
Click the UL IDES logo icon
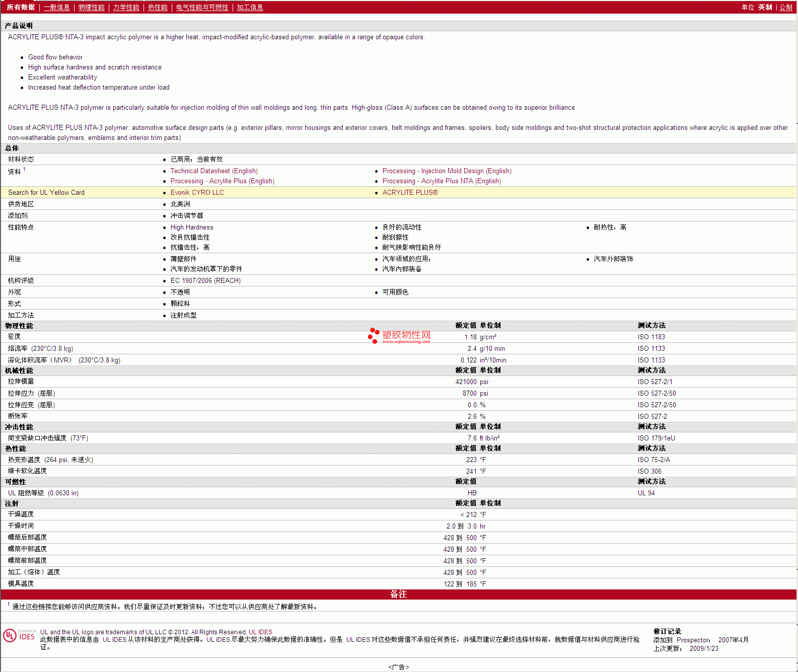pos(19,636)
